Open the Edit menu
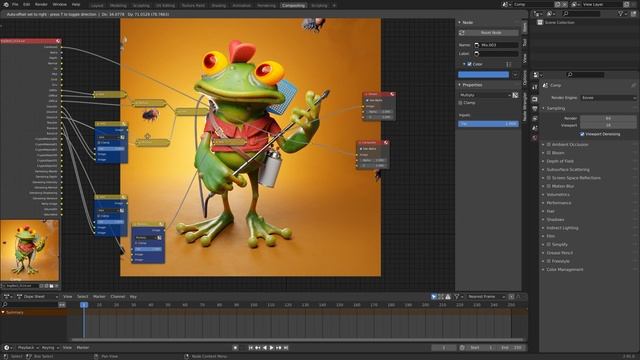The height and width of the screenshot is (360, 640). (27, 4)
